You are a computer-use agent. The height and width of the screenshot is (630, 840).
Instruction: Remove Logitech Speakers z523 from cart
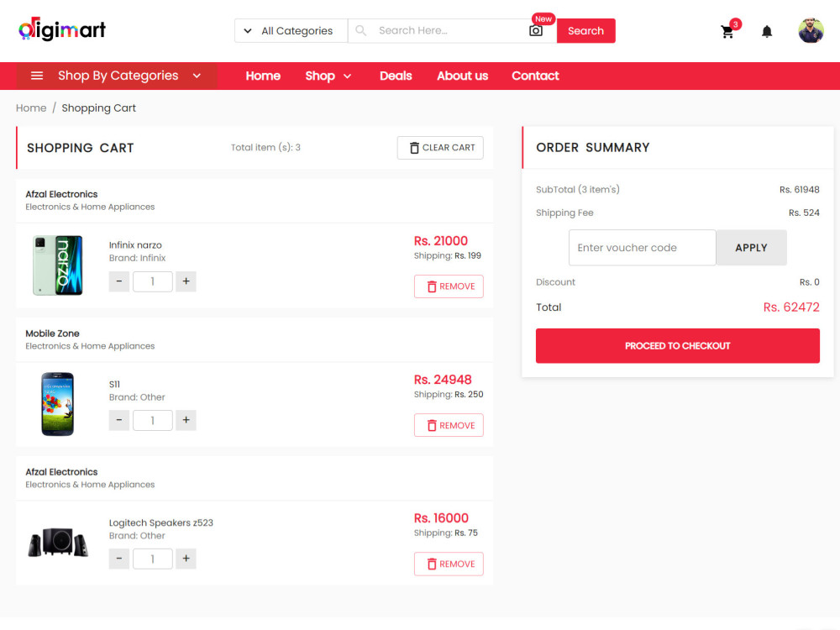coord(449,564)
